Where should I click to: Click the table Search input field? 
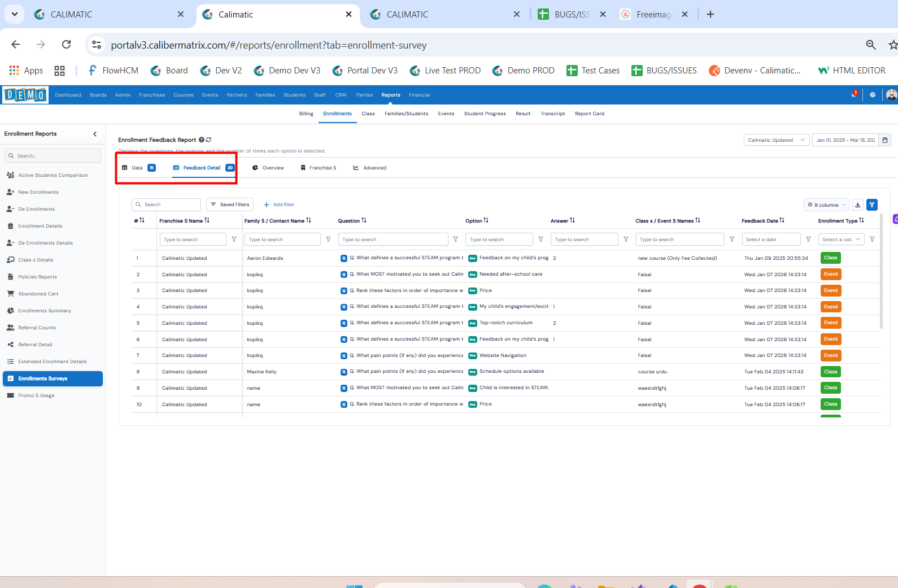click(167, 204)
